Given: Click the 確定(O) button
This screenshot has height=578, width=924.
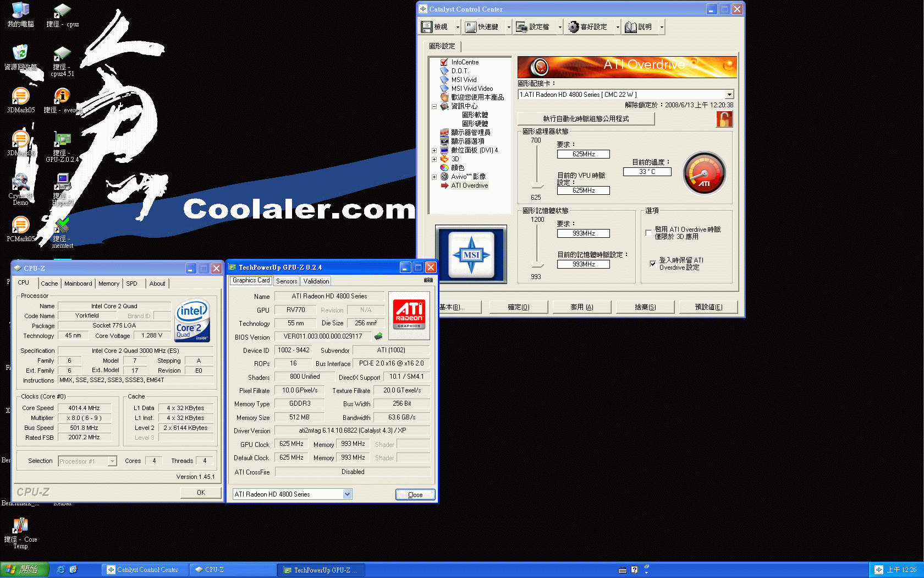Looking at the screenshot, I should pyautogui.click(x=519, y=307).
